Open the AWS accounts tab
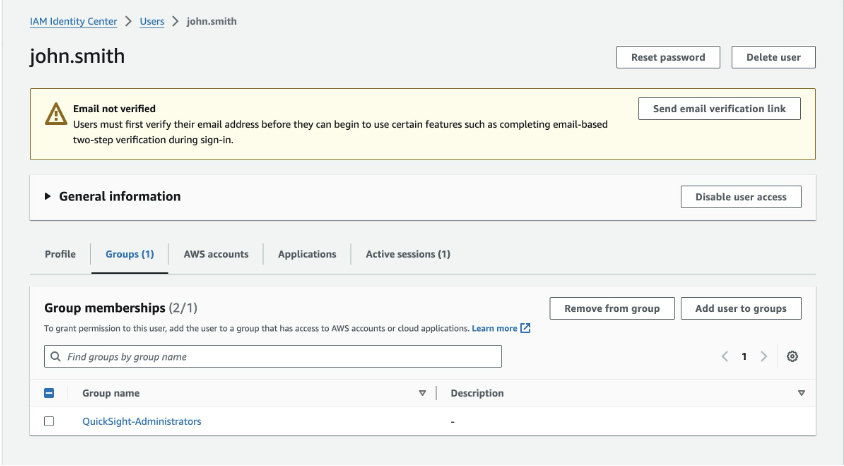The width and height of the screenshot is (844, 466). pyautogui.click(x=216, y=254)
